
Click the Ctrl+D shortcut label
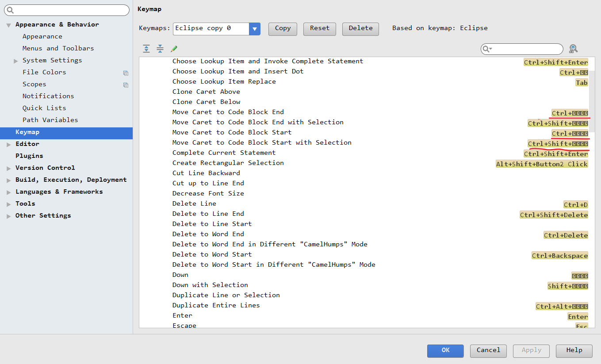(576, 205)
